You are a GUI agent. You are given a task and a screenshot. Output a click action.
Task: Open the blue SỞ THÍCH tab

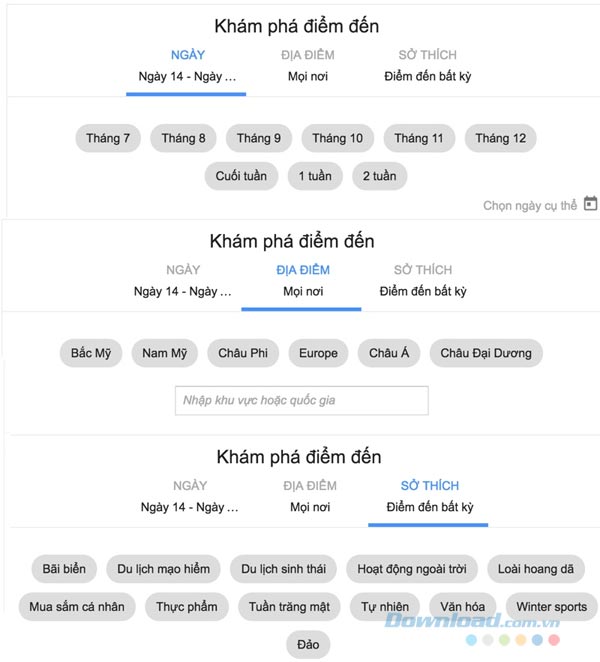tap(429, 486)
